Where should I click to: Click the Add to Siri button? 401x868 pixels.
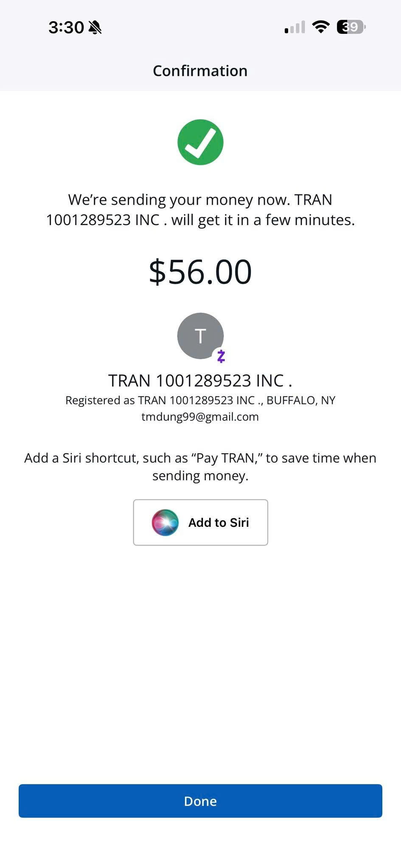tap(200, 523)
